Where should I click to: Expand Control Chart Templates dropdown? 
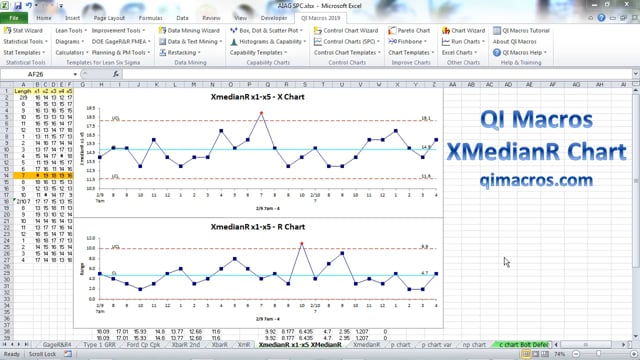tap(347, 53)
